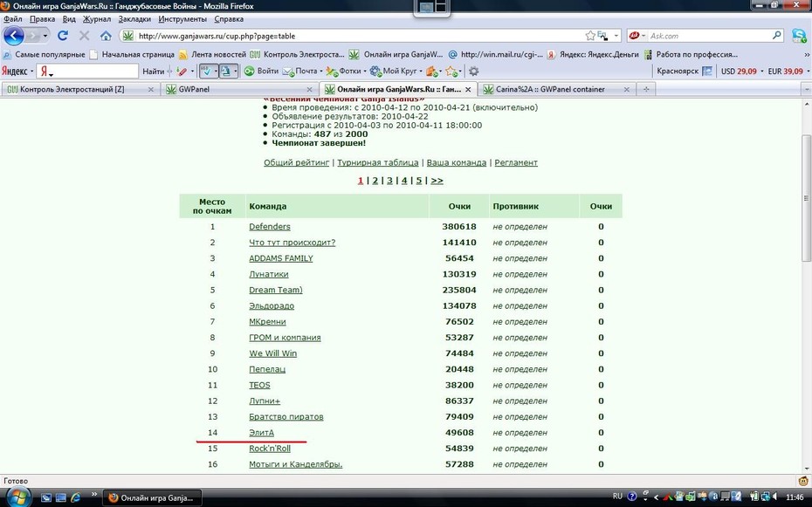Viewport: 812px width, 507px height.
Task: Click the browser back arrow button
Action: pyautogui.click(x=13, y=36)
